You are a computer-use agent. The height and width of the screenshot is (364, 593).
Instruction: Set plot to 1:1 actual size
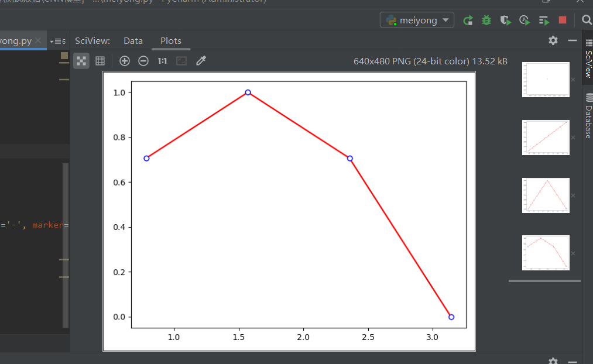coord(162,60)
